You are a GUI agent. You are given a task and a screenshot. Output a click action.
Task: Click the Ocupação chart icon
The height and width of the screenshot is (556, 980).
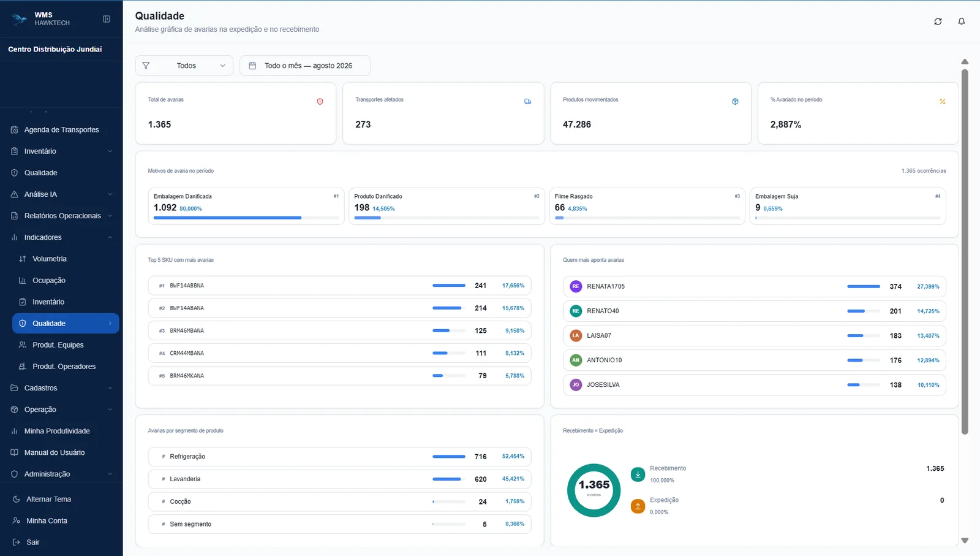tap(23, 280)
